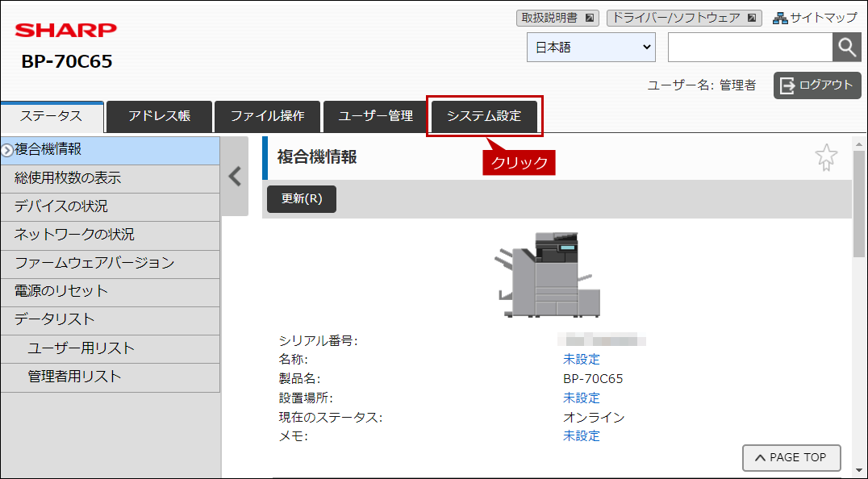Click the 製品名 label

299,379
